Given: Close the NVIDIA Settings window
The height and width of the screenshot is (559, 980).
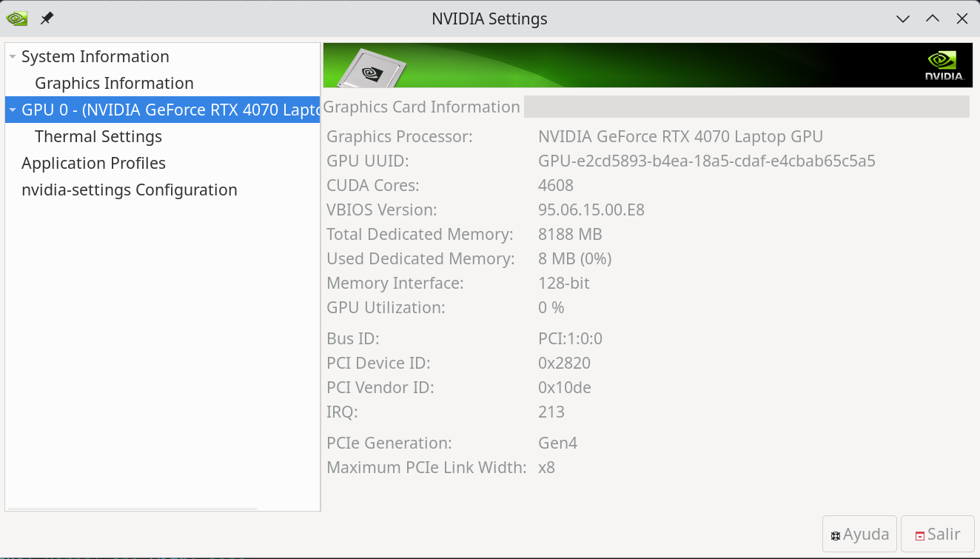Looking at the screenshot, I should (x=962, y=19).
